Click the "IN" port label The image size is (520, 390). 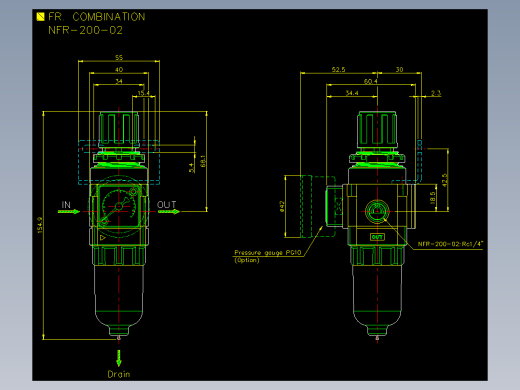coord(66,205)
